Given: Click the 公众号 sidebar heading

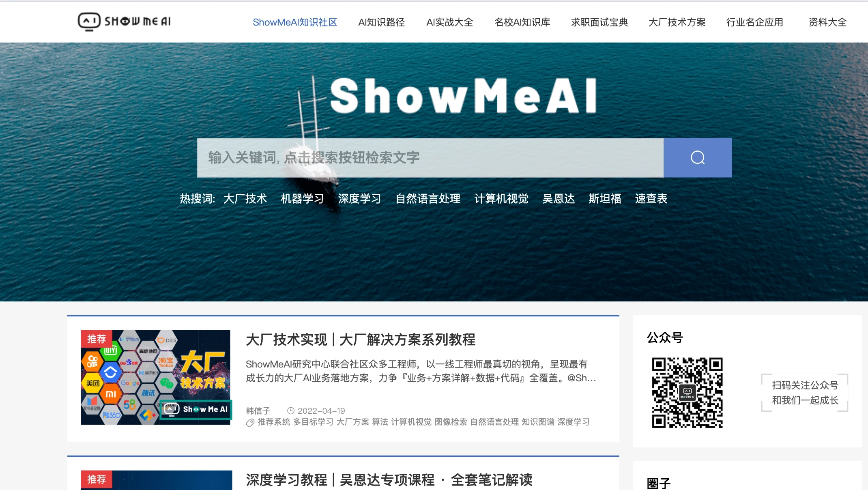Looking at the screenshot, I should [x=665, y=337].
